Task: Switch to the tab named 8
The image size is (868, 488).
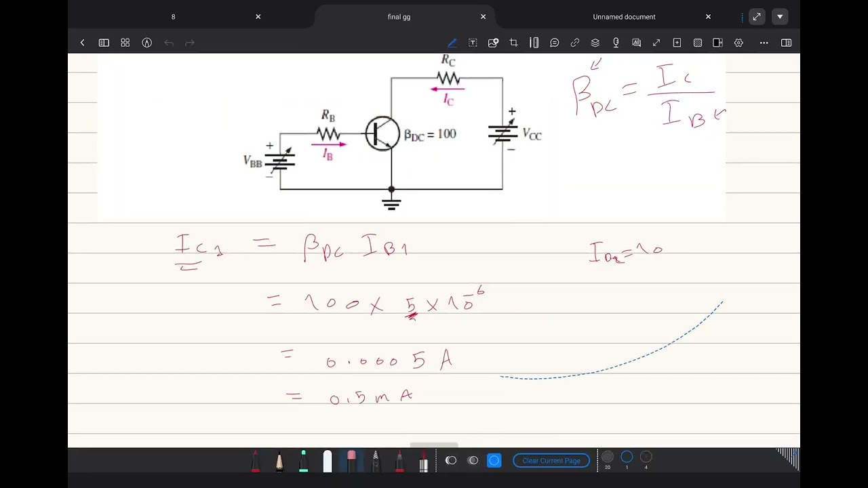Action: [173, 16]
